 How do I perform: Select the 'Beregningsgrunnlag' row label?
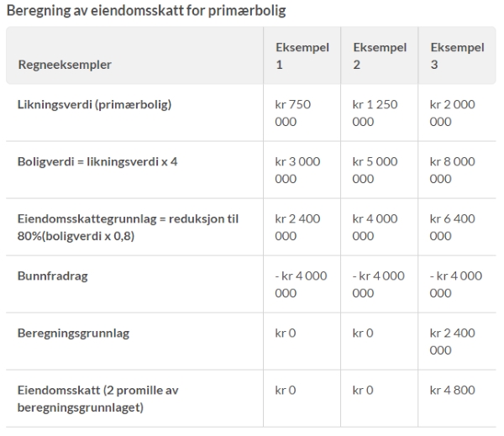click(x=73, y=334)
